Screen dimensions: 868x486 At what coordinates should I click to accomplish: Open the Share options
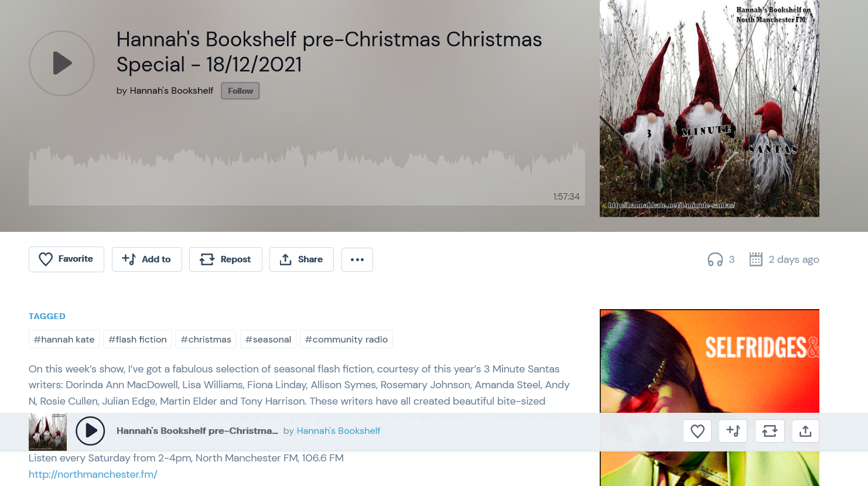(x=302, y=259)
